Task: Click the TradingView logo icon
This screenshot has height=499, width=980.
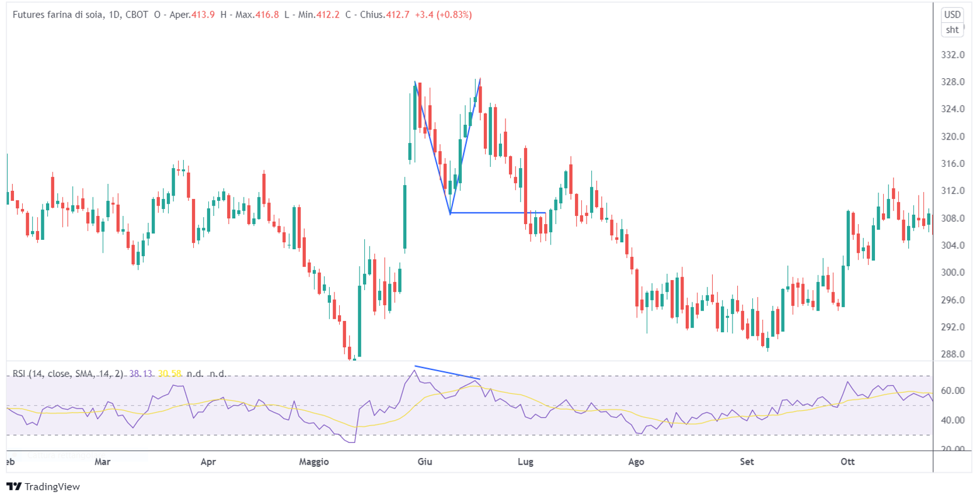Action: click(x=14, y=486)
